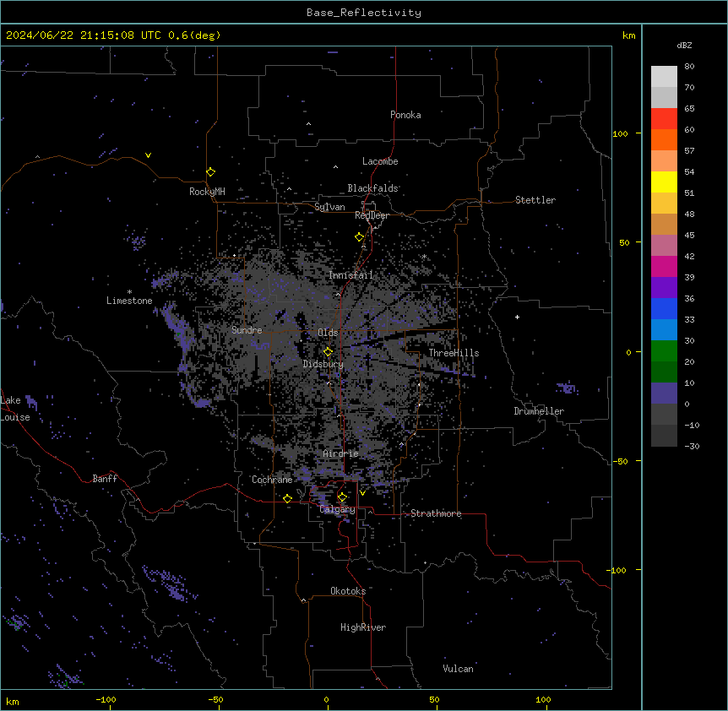
Task: Click the Stettler city label
Action: click(535, 200)
